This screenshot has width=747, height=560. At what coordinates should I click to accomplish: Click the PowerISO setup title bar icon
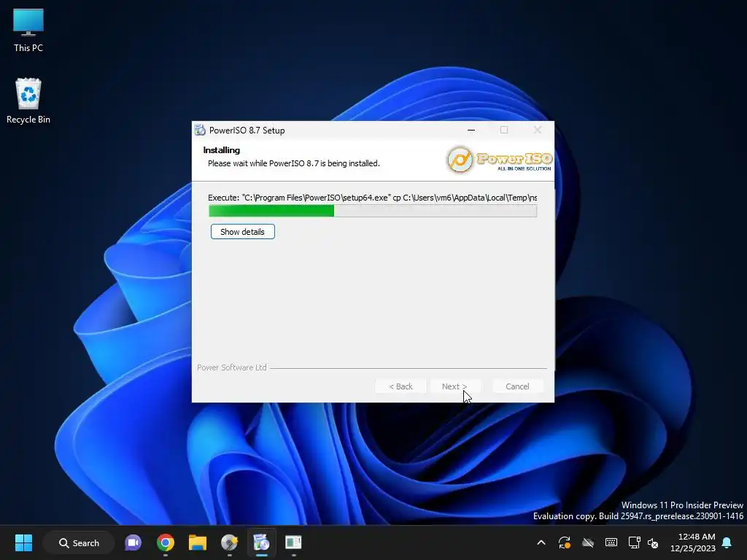point(200,130)
